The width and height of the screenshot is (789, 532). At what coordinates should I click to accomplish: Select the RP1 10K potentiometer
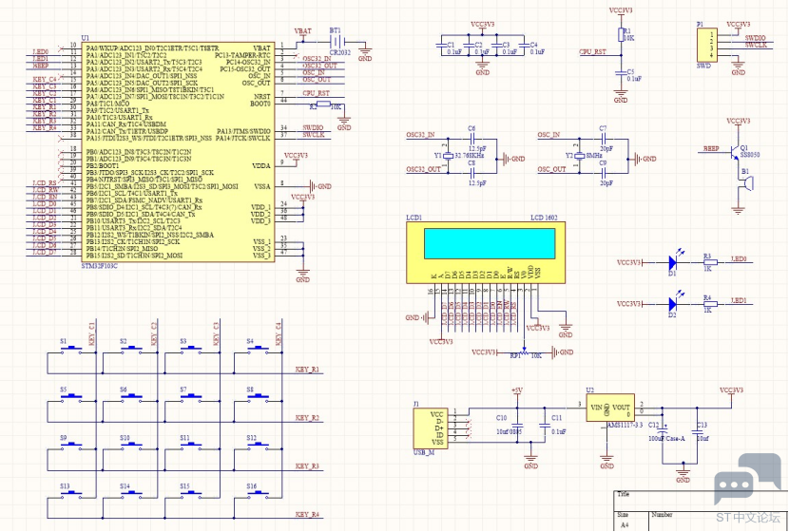[x=524, y=352]
